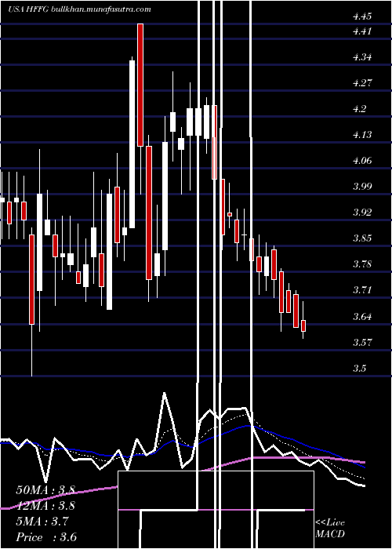Click the 3.92 price axis label
The image size is (392, 549).
coord(362,213)
